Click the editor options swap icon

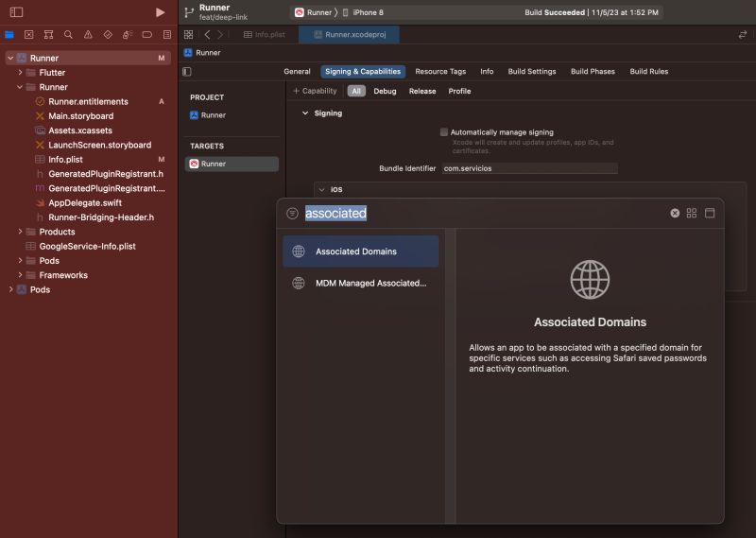click(x=743, y=35)
